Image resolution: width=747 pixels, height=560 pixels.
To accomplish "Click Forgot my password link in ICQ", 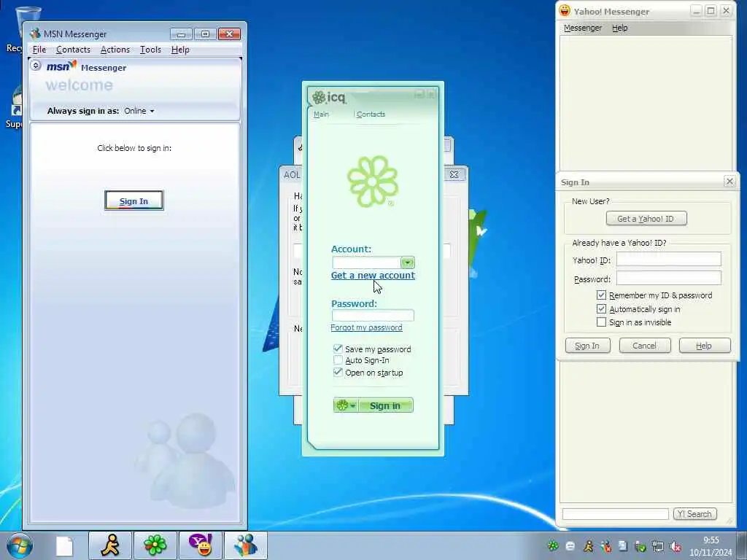I will coord(366,327).
